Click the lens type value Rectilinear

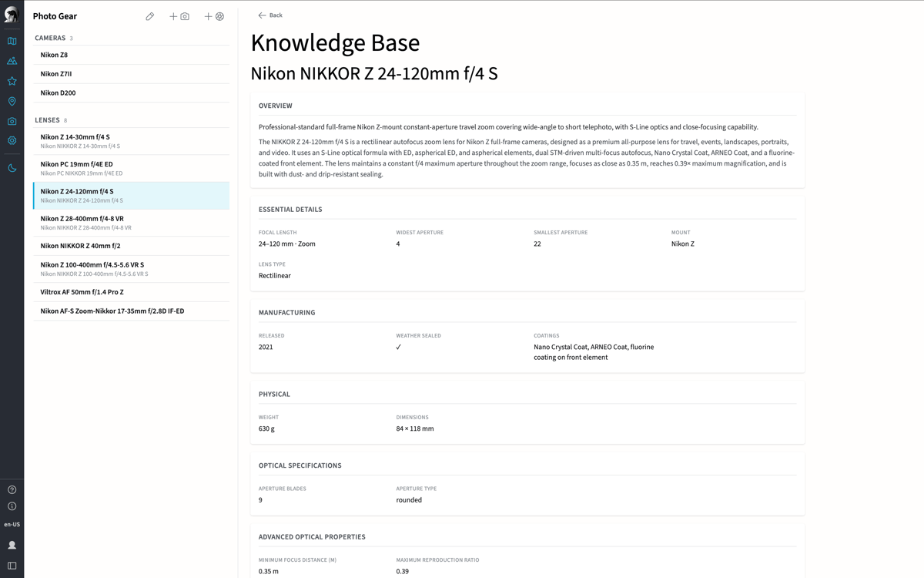[275, 275]
